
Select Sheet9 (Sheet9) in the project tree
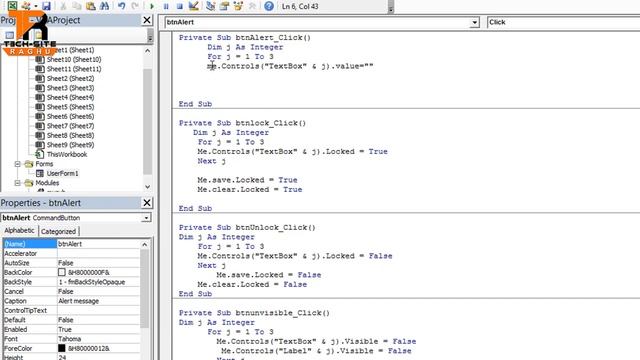click(70, 145)
